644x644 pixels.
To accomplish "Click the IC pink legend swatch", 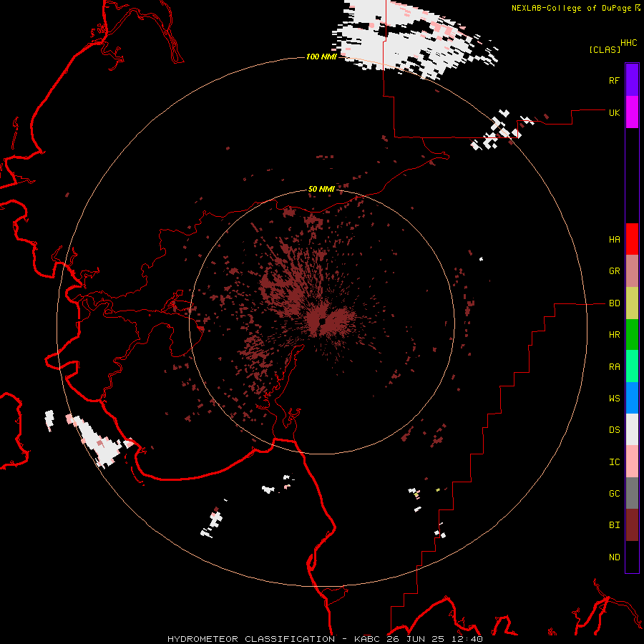I will coord(632,462).
